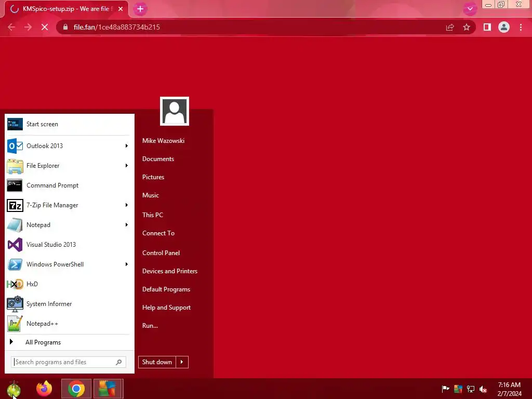Focus the Search programs and files box

[x=69, y=362]
